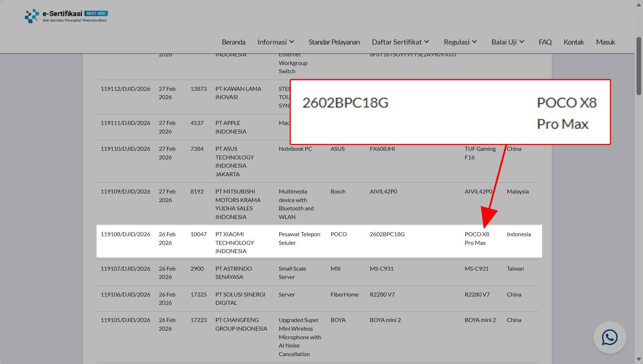Click the Small Scale Server cell

pos(293,273)
